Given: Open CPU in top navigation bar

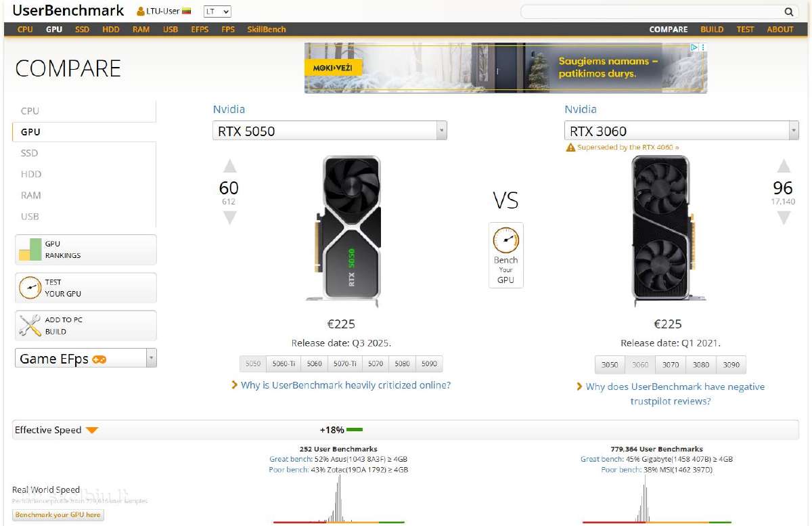Looking at the screenshot, I should pos(25,29).
